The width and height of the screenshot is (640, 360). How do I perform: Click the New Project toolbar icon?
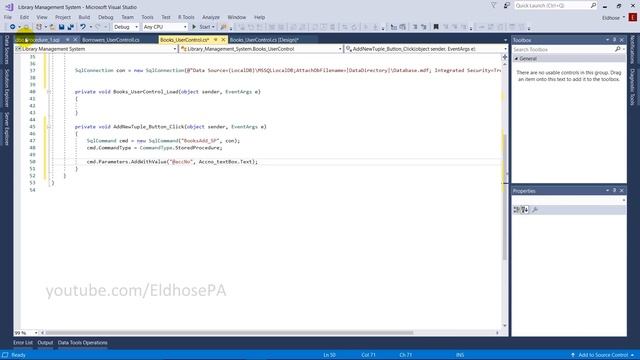[39, 27]
